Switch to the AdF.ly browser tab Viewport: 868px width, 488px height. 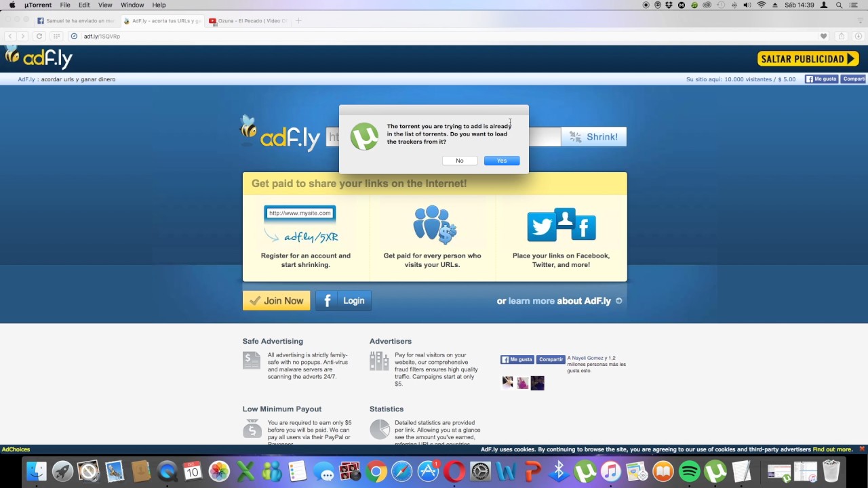[163, 21]
